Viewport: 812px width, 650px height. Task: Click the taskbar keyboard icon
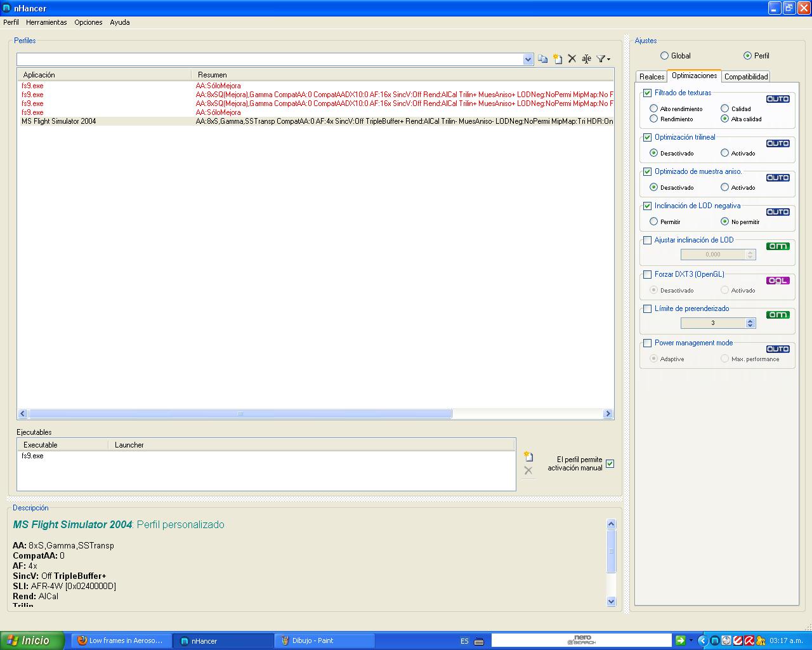point(479,641)
